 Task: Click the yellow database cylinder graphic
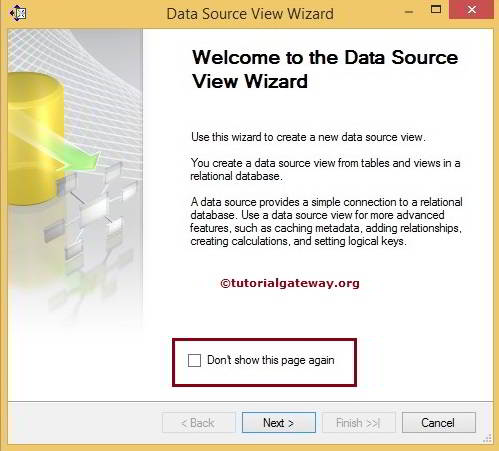click(x=32, y=138)
